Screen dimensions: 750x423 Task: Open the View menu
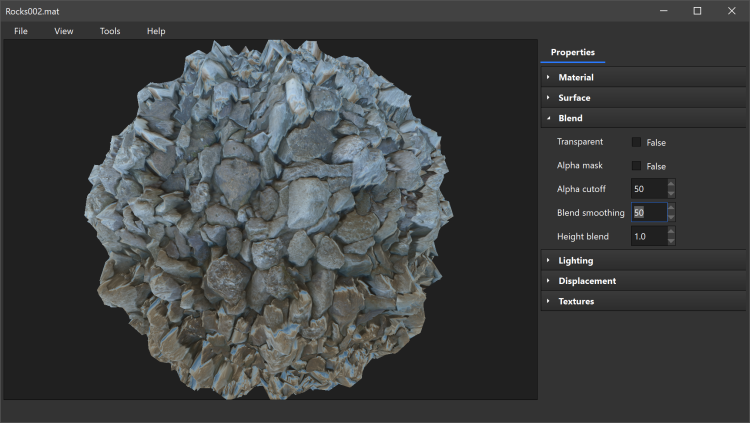(64, 31)
